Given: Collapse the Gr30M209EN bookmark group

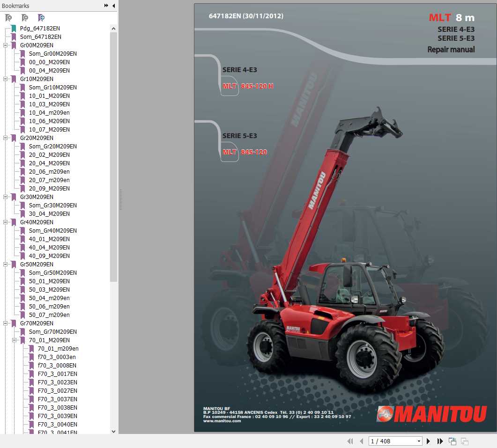Looking at the screenshot, I should click(x=6, y=197).
